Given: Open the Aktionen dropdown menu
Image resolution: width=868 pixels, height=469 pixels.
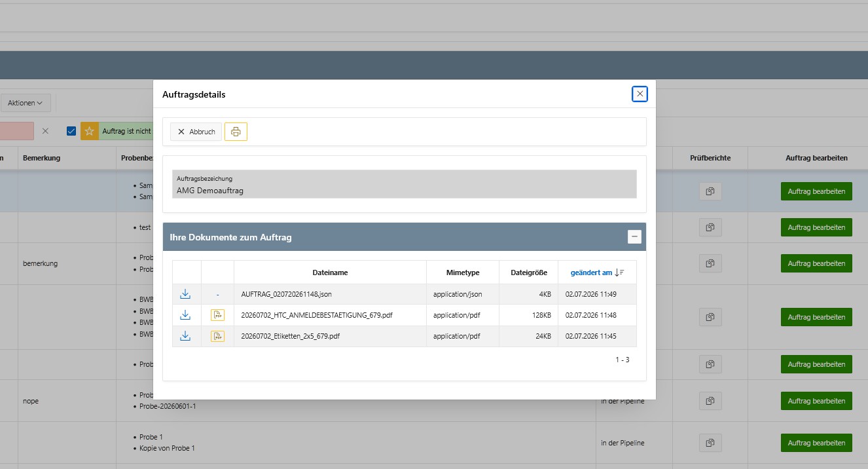Looking at the screenshot, I should pos(26,103).
